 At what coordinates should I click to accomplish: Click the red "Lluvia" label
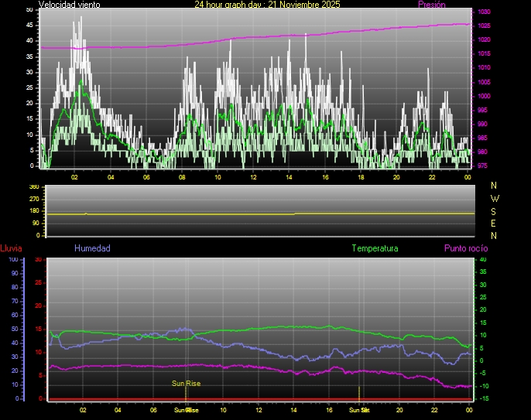coord(11,248)
